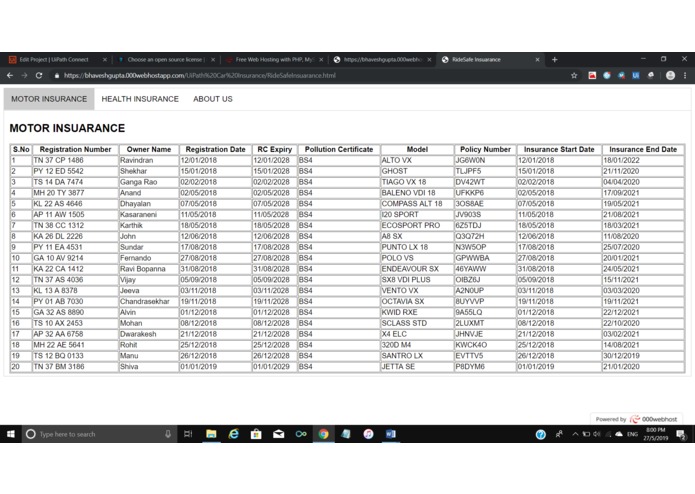This screenshot has height=494, width=695.
Task: Select registration MH 22 AE 5641
Action: 75,345
